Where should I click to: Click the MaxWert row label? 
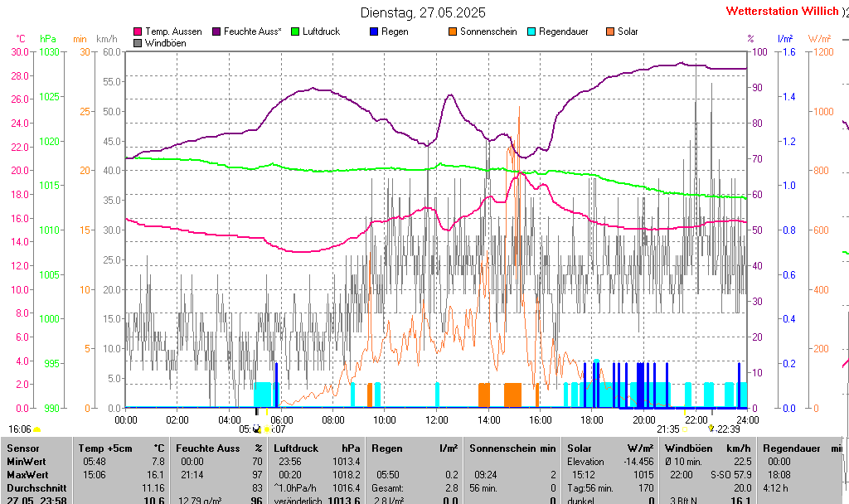click(27, 475)
